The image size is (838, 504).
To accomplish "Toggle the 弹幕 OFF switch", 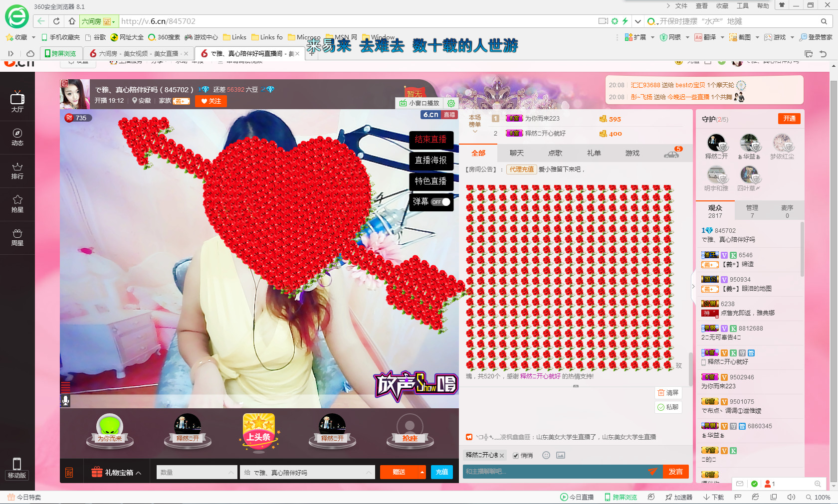I will click(441, 202).
